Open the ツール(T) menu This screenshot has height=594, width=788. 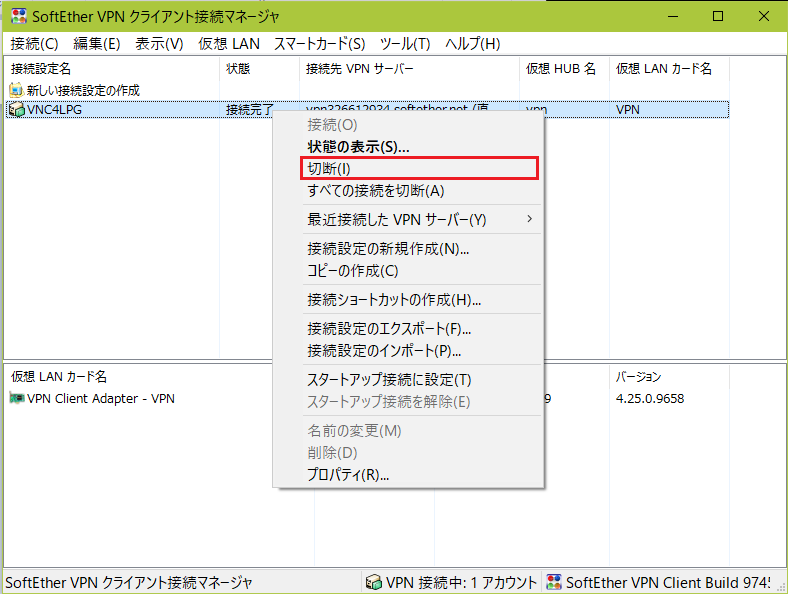(405, 44)
